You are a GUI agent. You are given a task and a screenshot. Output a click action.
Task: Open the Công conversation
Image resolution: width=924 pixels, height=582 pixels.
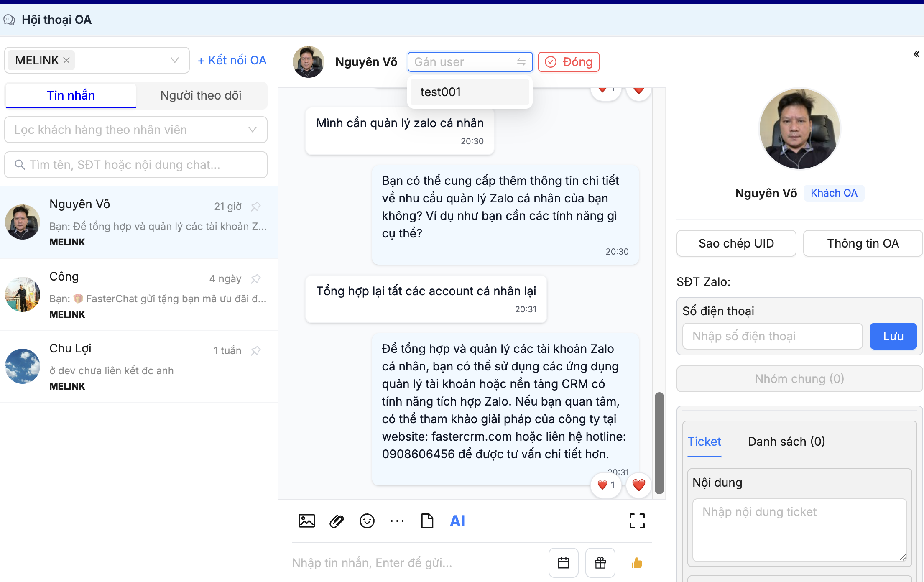click(x=139, y=295)
